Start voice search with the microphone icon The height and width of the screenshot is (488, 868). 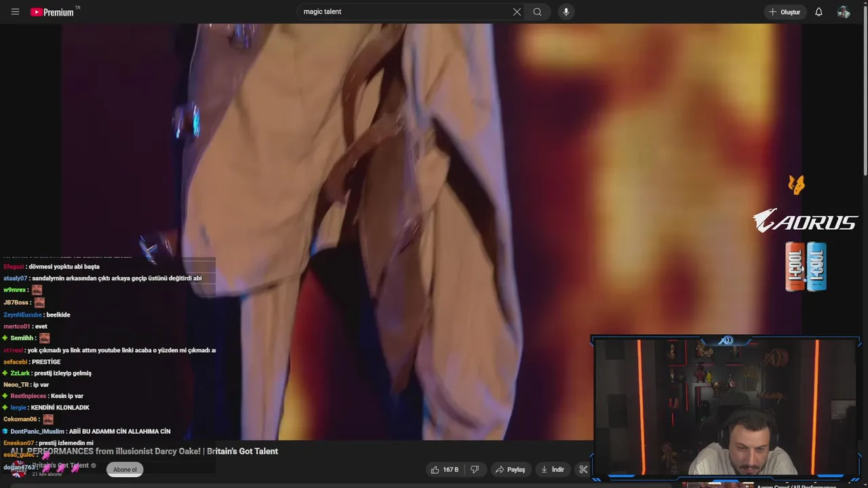point(566,12)
